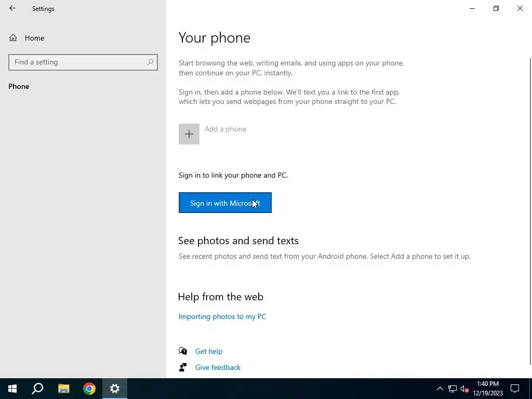The width and height of the screenshot is (532, 399).
Task: Close the Settings window
Action: click(x=520, y=8)
